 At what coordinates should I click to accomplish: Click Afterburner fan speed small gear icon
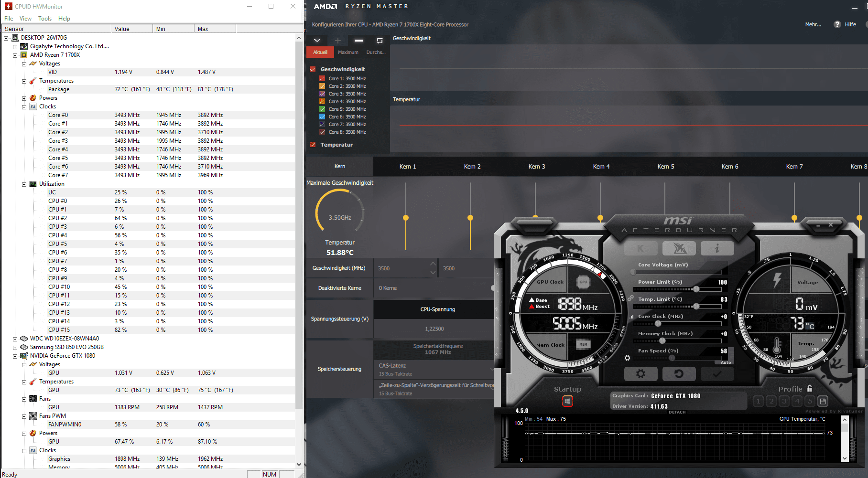pos(628,358)
